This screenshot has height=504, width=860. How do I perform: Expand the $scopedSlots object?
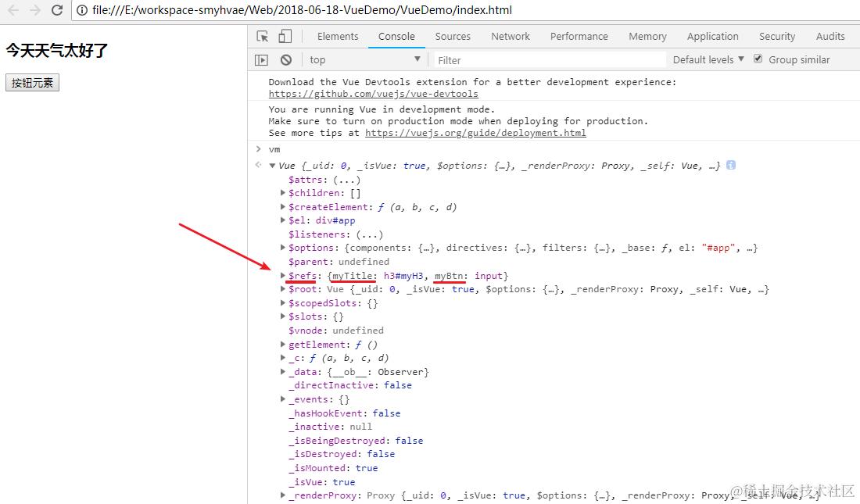point(282,302)
